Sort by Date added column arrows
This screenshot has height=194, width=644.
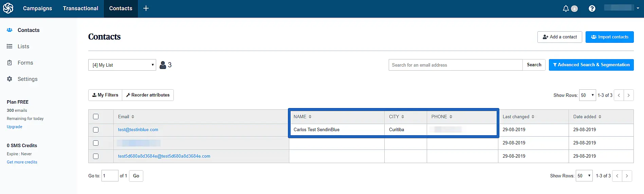coord(600,117)
